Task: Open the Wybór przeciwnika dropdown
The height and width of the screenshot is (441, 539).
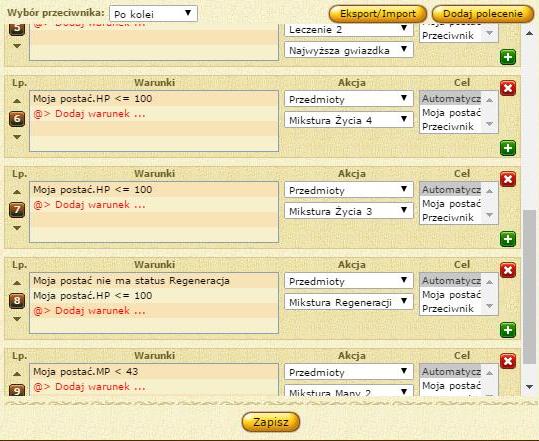Action: pyautogui.click(x=153, y=14)
